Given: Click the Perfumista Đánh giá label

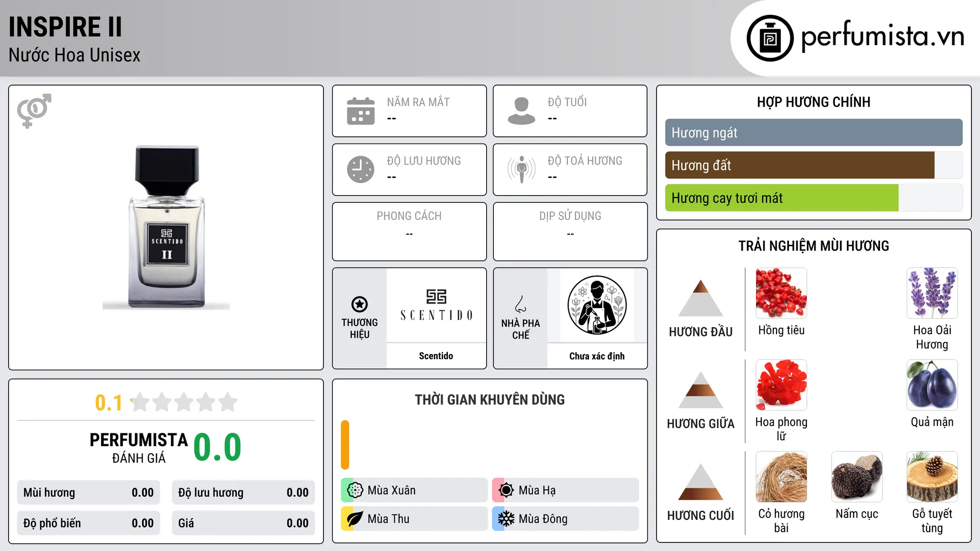Looking at the screenshot, I should (x=139, y=448).
